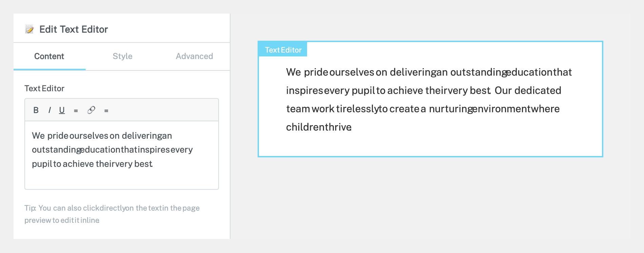Open the Advanced tab
644x253 pixels.
coord(194,56)
